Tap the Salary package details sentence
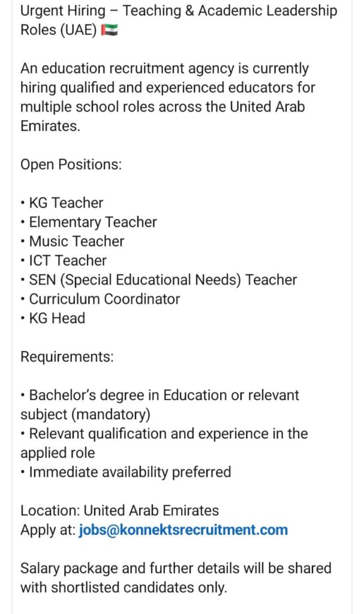The height and width of the screenshot is (614, 364). pos(176,568)
